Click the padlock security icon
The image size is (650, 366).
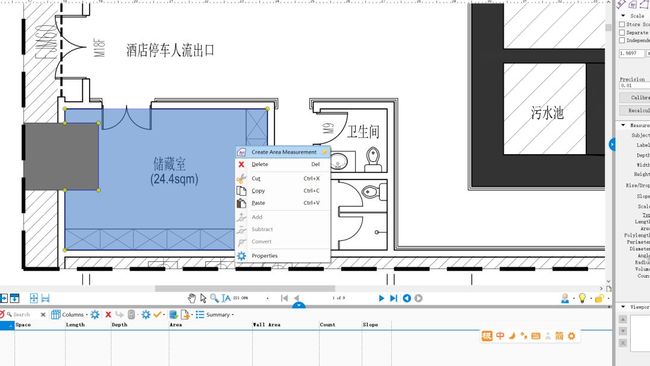pos(599,298)
